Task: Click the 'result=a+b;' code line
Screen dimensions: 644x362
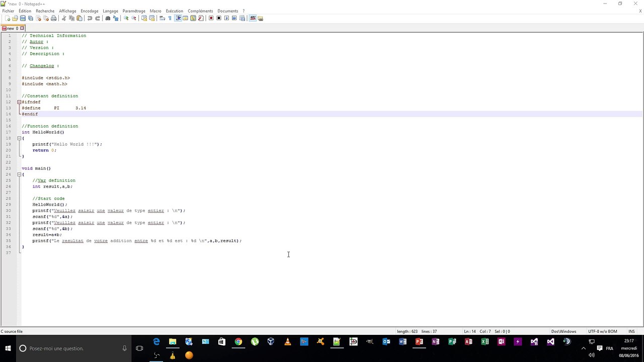Action: coord(47,235)
